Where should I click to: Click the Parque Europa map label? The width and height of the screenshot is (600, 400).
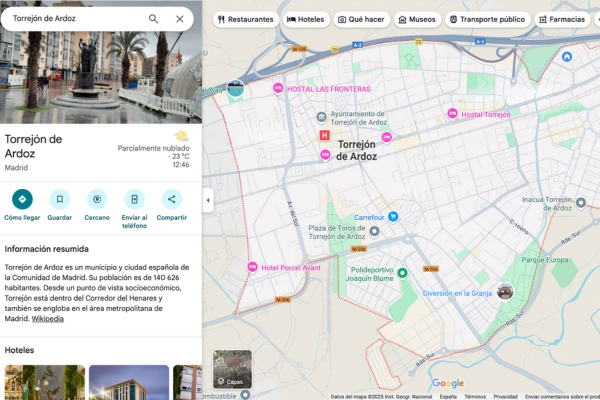(x=545, y=260)
